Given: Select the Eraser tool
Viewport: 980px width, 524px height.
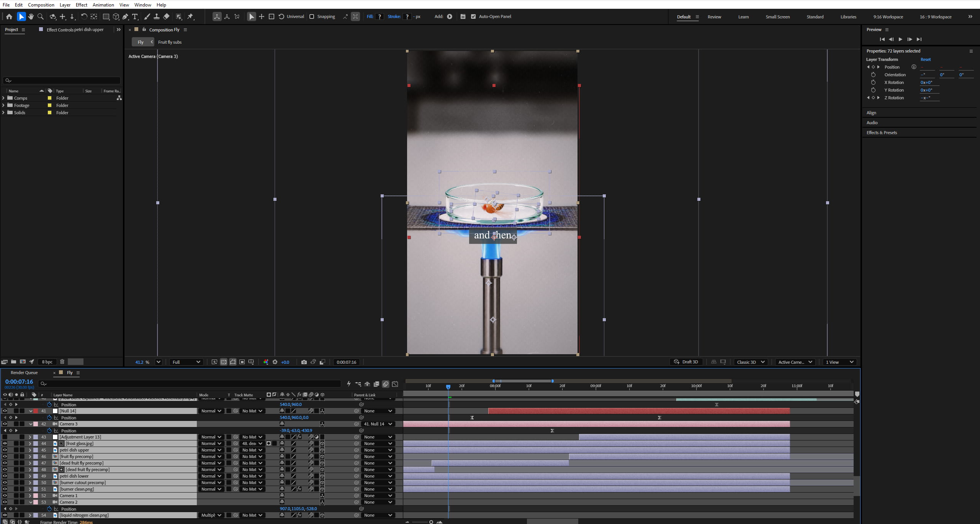Looking at the screenshot, I should tap(166, 16).
